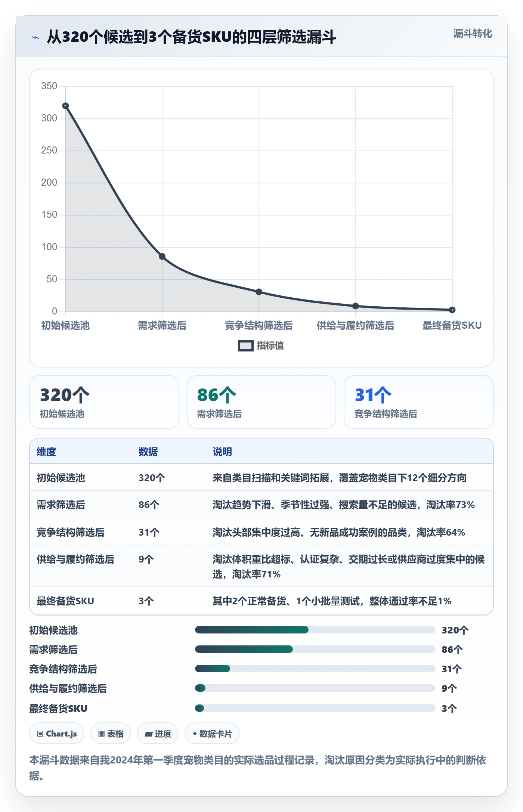Image resolution: width=523 pixels, height=812 pixels.
Task: Click the 最终备货SKU data point on the chart
Action: (452, 310)
